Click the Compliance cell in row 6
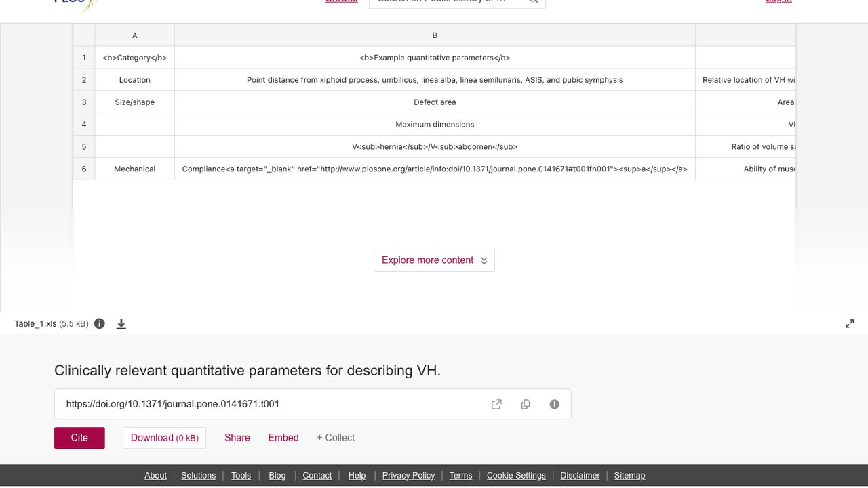The width and height of the screenshot is (868, 488). (x=435, y=169)
